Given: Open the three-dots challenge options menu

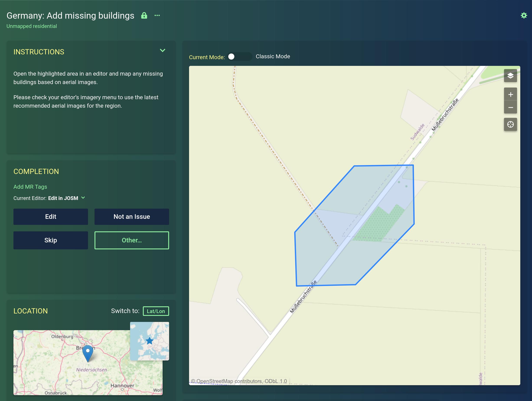Looking at the screenshot, I should point(157,16).
